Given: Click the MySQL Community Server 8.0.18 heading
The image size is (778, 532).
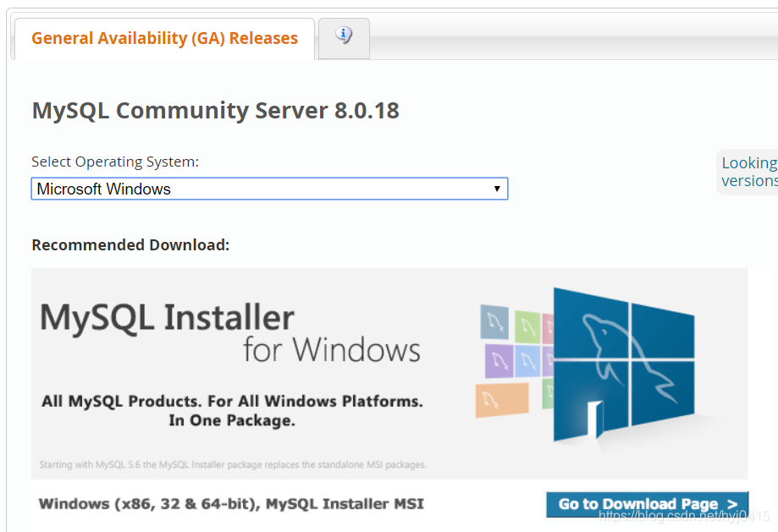Looking at the screenshot, I should click(x=215, y=110).
